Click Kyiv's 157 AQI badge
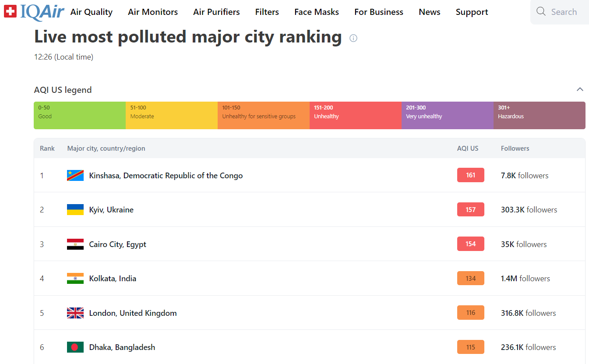 [x=470, y=210]
